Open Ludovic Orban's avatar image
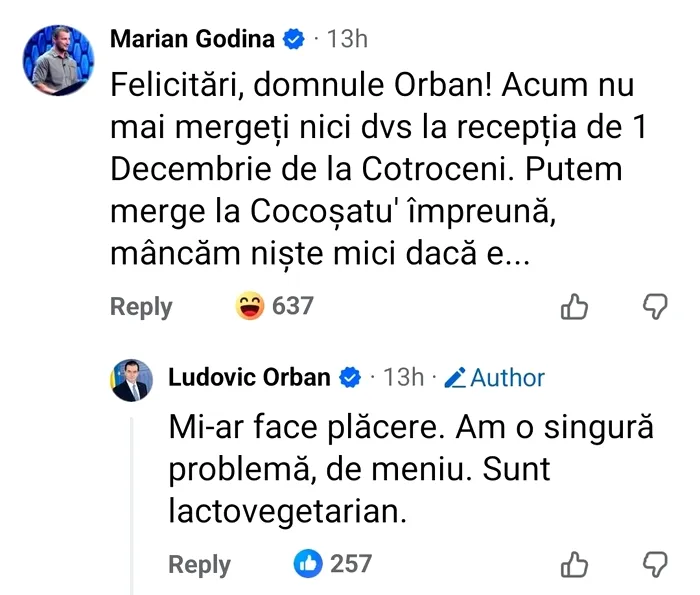This screenshot has height=595, width=700. coord(131,379)
